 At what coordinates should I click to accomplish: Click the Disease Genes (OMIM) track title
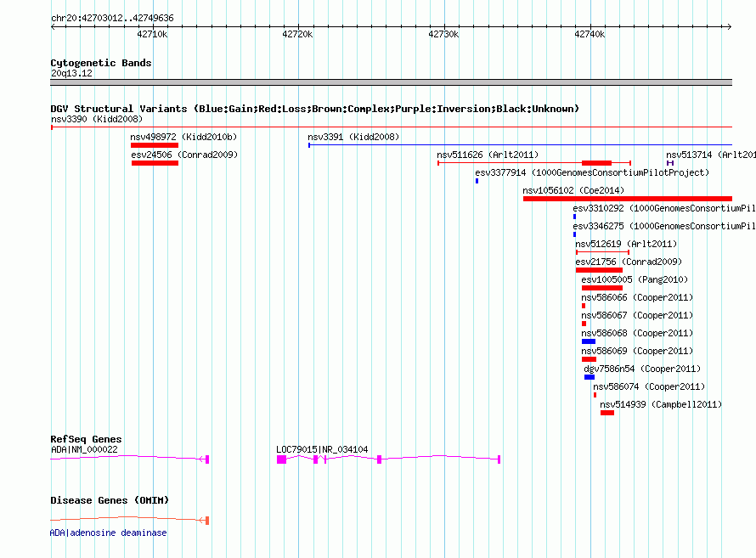coord(110,500)
